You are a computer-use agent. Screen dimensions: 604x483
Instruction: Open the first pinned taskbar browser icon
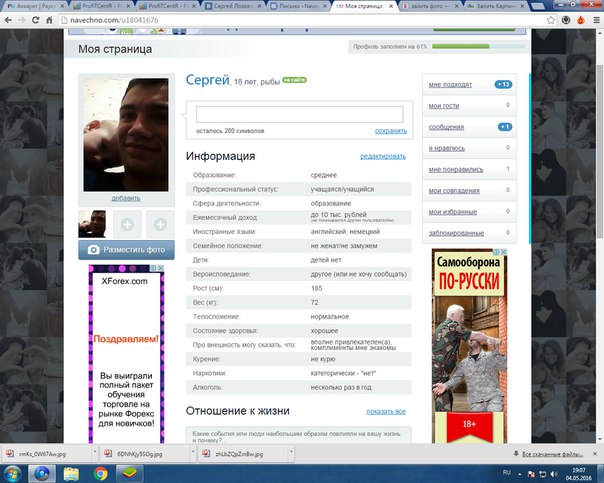(42, 473)
